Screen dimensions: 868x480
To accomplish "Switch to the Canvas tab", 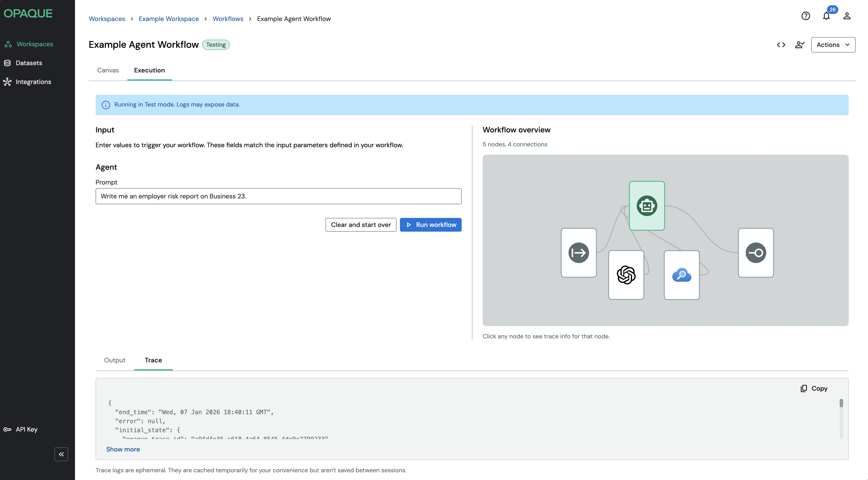I will pos(108,70).
